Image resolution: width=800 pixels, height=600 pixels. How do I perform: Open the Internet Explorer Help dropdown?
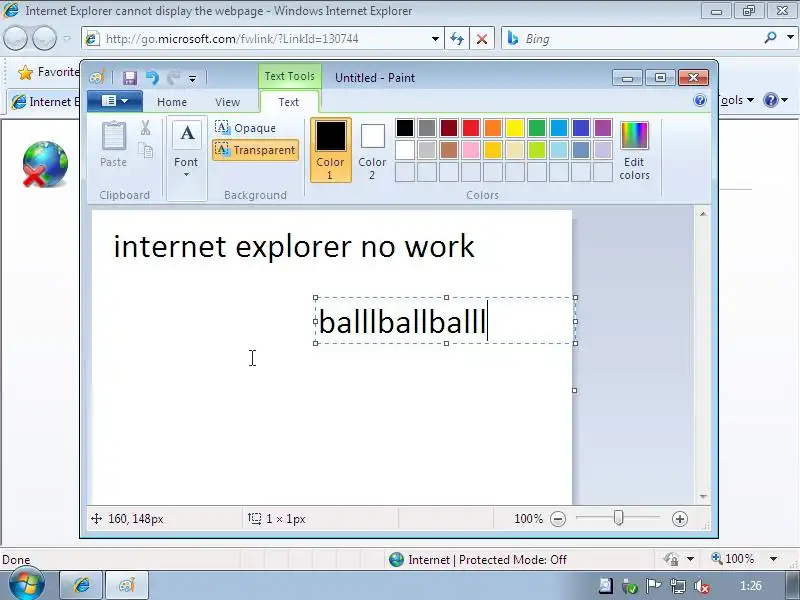click(776, 100)
